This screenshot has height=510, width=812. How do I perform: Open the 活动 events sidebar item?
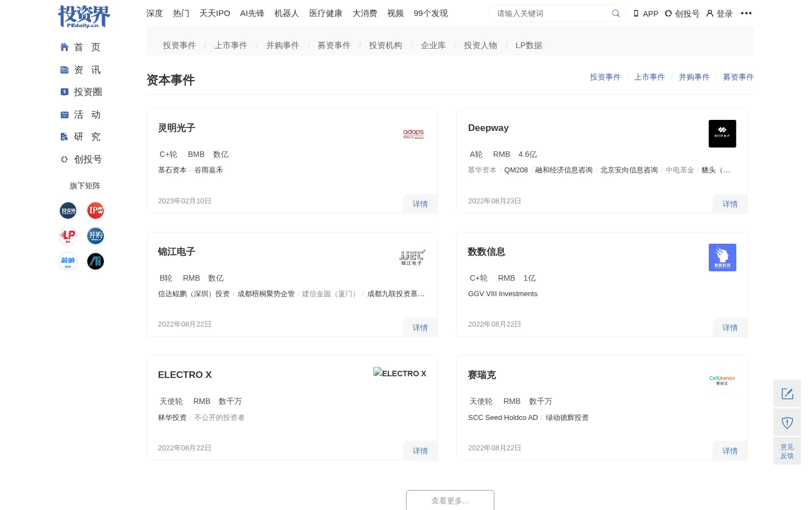click(81, 114)
